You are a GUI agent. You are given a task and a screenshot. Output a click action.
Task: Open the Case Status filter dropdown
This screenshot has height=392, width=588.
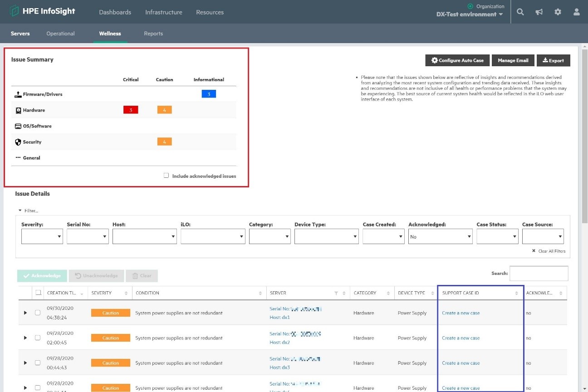point(497,236)
